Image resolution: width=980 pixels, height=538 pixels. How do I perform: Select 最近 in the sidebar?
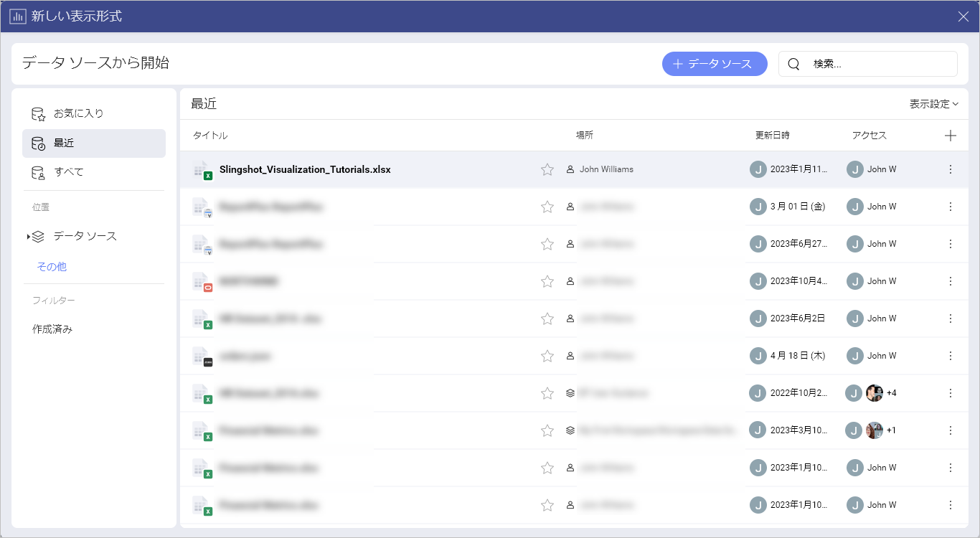click(94, 143)
